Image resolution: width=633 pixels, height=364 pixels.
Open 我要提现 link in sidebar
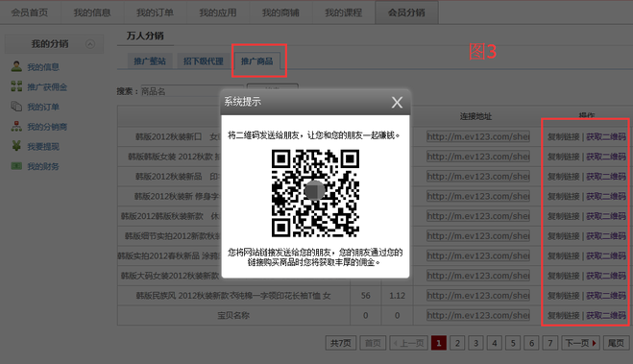pyautogui.click(x=43, y=147)
